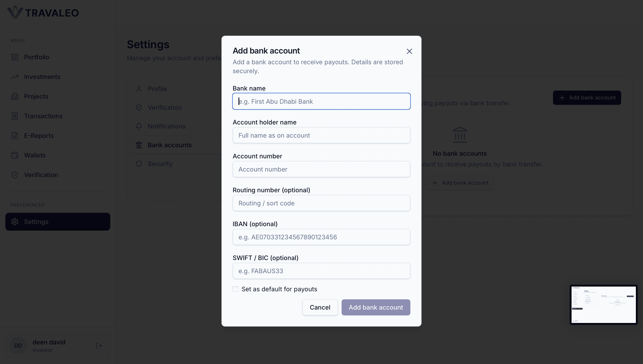
Task: Click the Transactions receipt icon
Action: tap(15, 116)
